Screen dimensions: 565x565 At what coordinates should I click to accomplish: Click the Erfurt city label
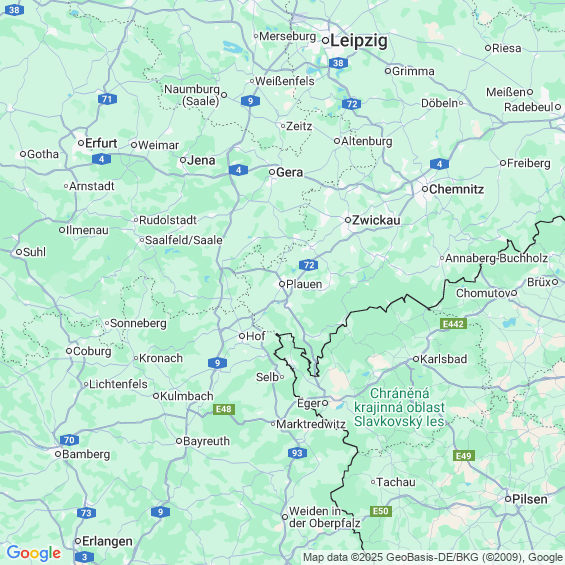(x=101, y=143)
